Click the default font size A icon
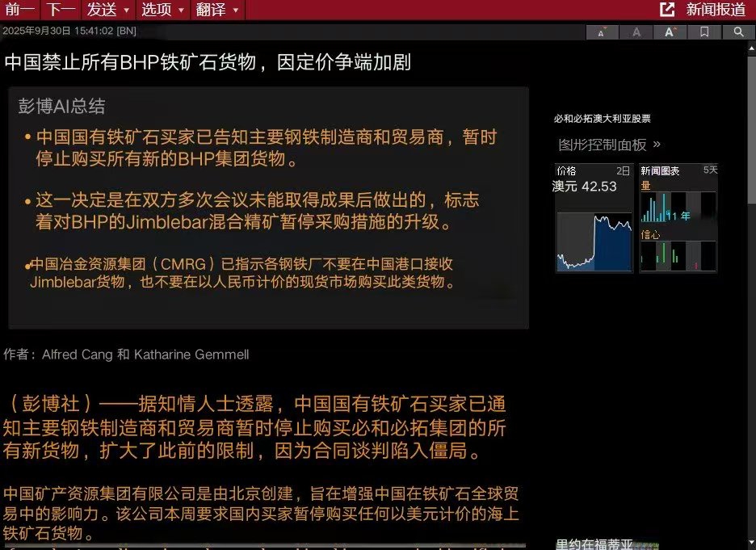Viewport: 756px width, 550px height. 636,31
